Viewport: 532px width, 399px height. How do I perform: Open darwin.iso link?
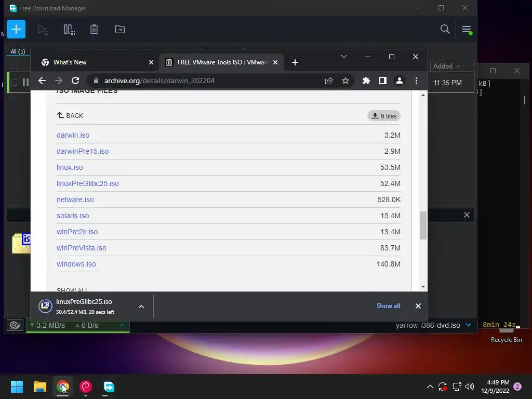73,135
